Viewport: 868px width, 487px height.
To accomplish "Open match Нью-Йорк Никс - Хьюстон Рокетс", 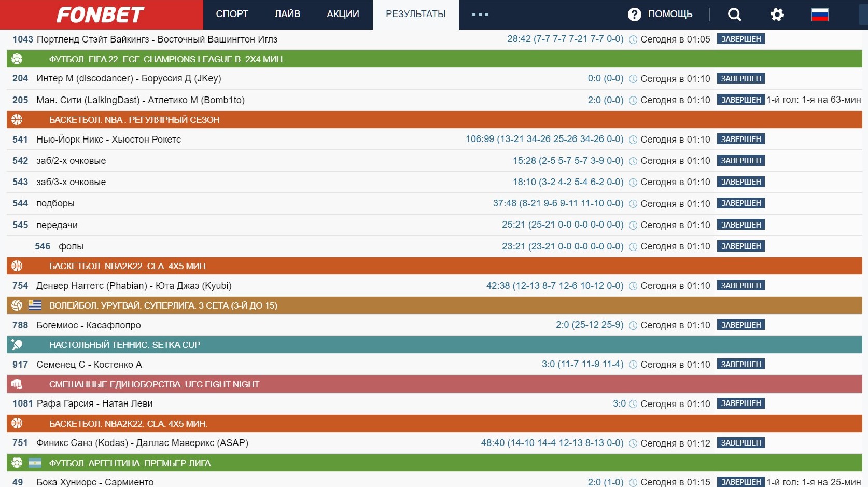I will point(108,140).
